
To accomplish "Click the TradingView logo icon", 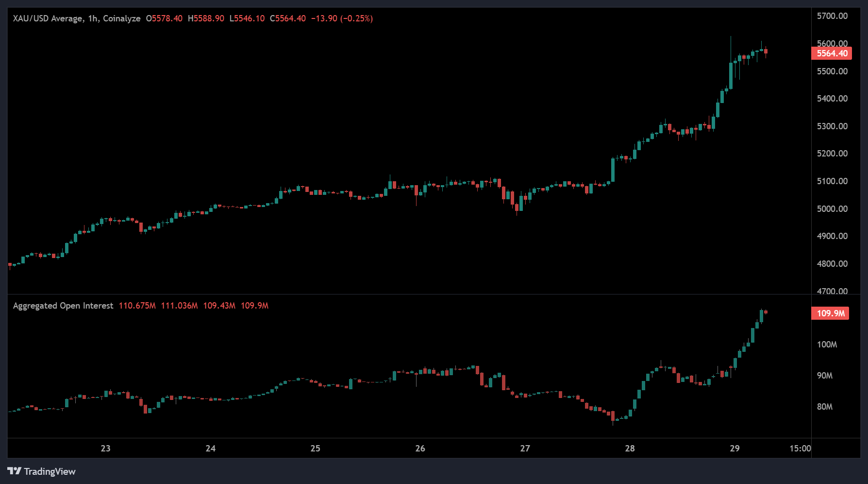I will 14,471.
